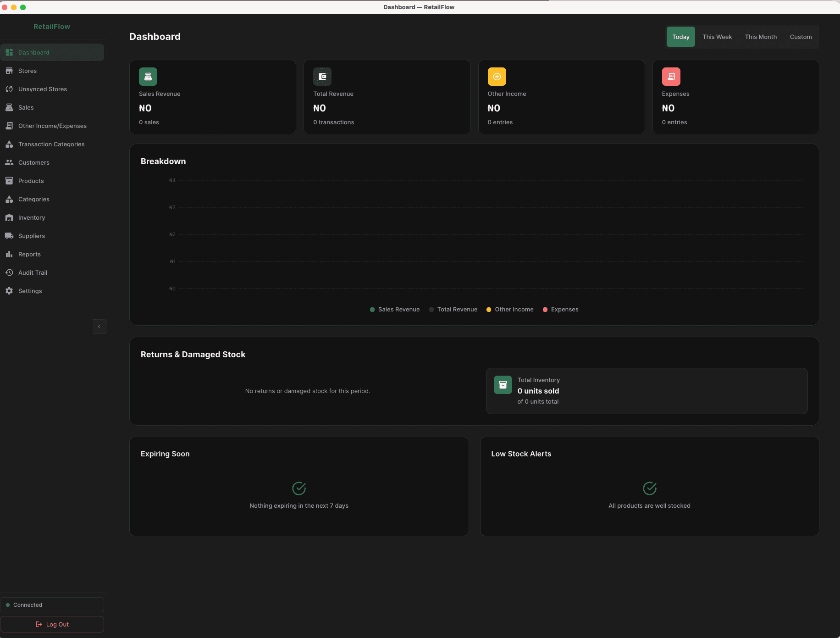Click the macOS yellow minimize button
Screen dimensions: 840x638
14,7
